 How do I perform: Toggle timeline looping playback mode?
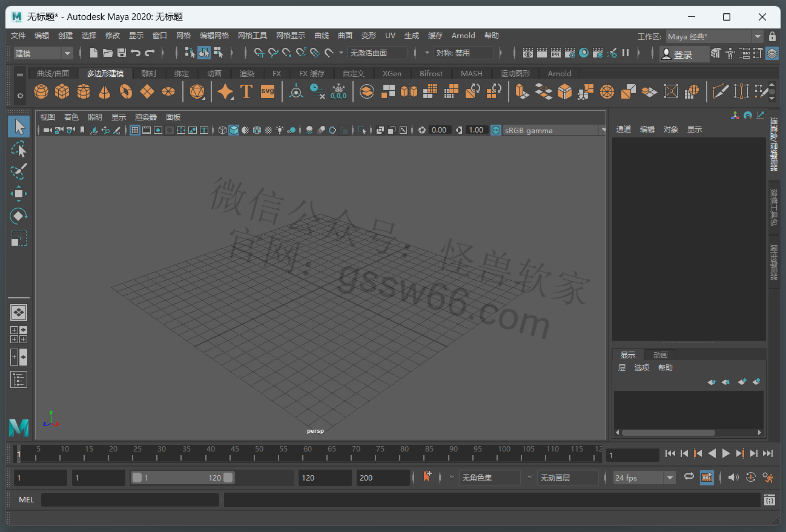pyautogui.click(x=689, y=477)
